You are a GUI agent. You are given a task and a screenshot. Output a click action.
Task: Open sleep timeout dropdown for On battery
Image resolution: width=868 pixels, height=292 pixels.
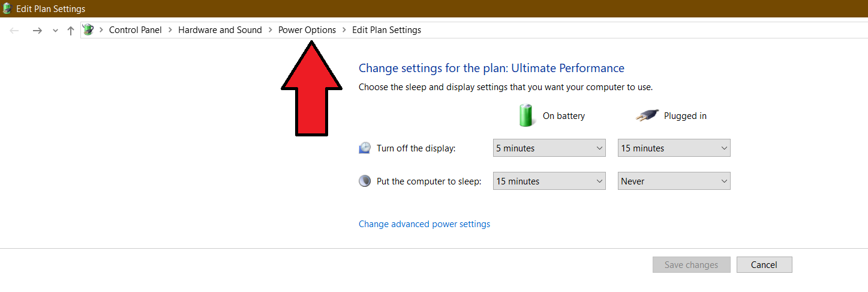click(549, 181)
